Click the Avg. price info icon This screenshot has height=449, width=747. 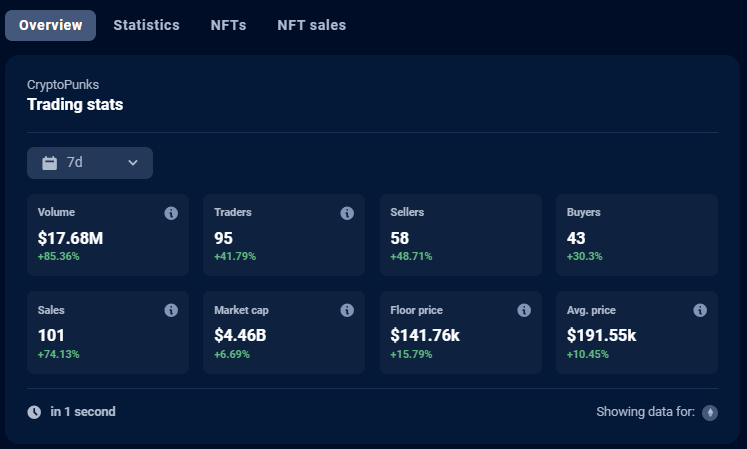tap(700, 311)
